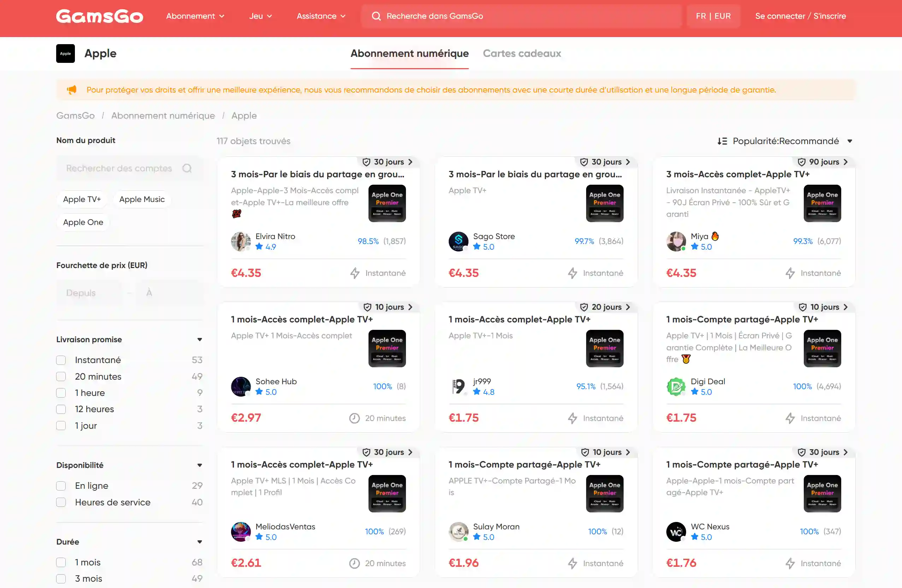Click Miya seller avatar
Image resolution: width=902 pixels, height=588 pixels.
(x=676, y=241)
